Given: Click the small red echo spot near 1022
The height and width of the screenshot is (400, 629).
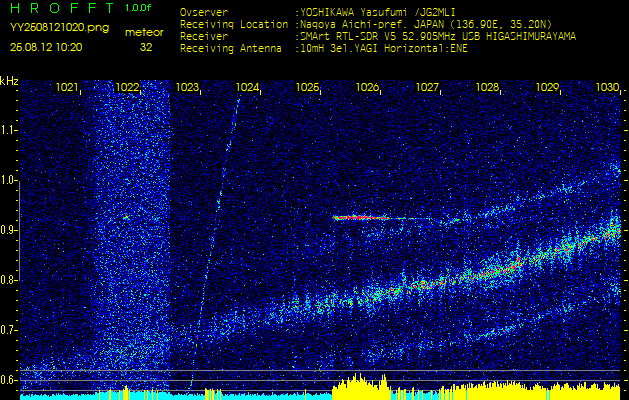Looking at the screenshot, I should click(x=126, y=216).
